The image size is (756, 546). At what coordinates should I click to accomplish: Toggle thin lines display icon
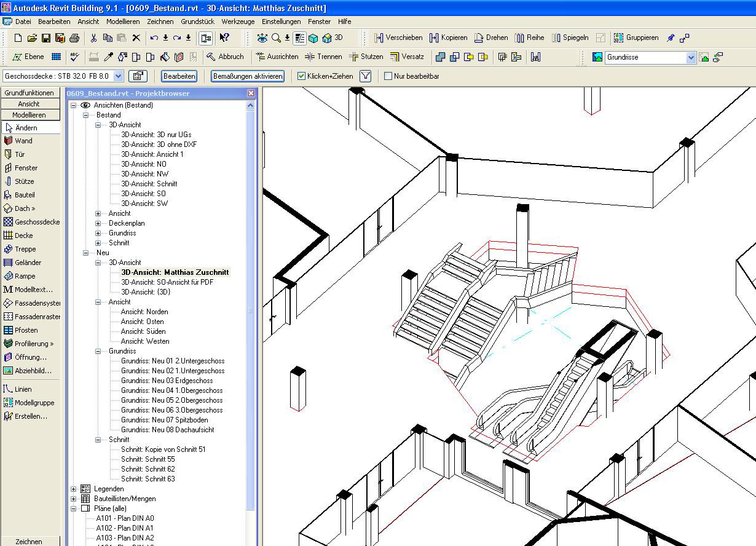300,38
